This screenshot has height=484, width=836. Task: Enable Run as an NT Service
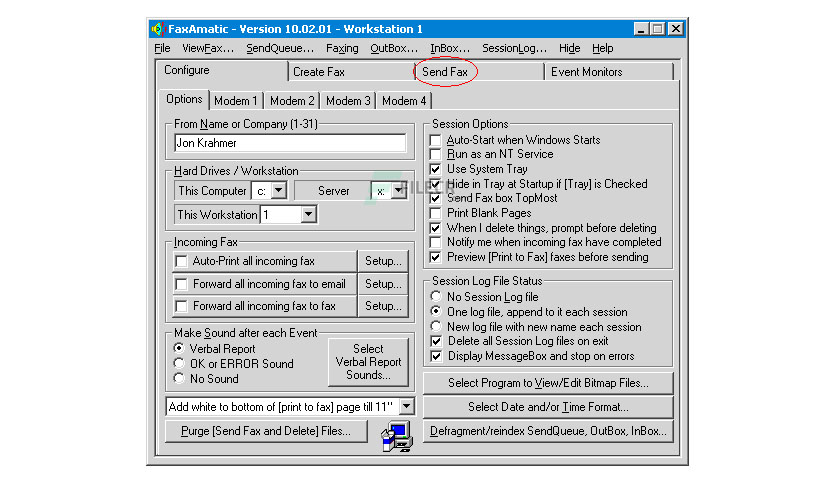point(436,155)
